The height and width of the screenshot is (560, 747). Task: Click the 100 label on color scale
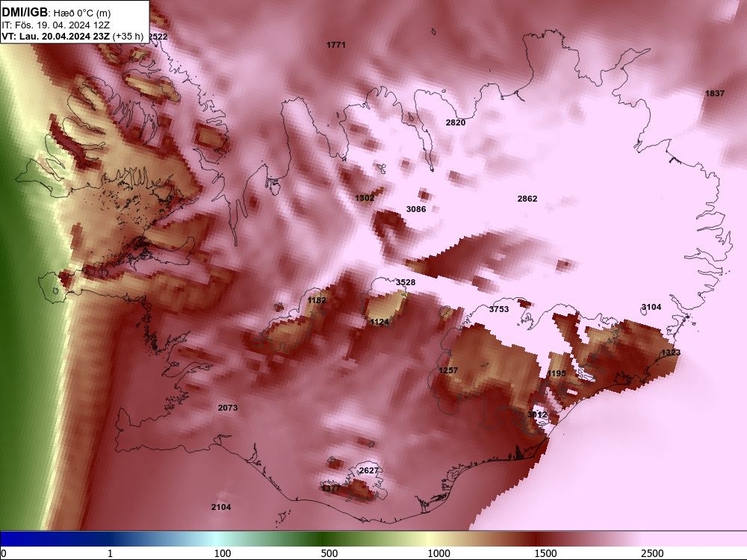tap(223, 553)
